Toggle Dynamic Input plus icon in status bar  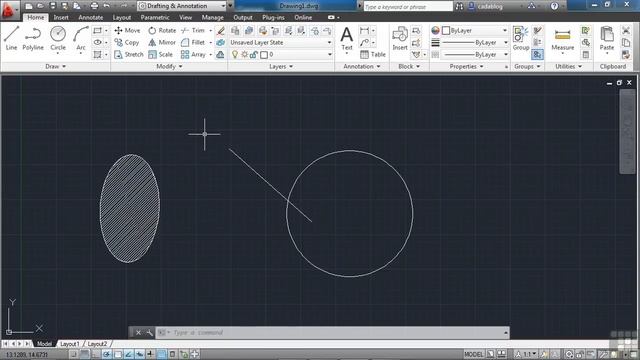pos(151,354)
